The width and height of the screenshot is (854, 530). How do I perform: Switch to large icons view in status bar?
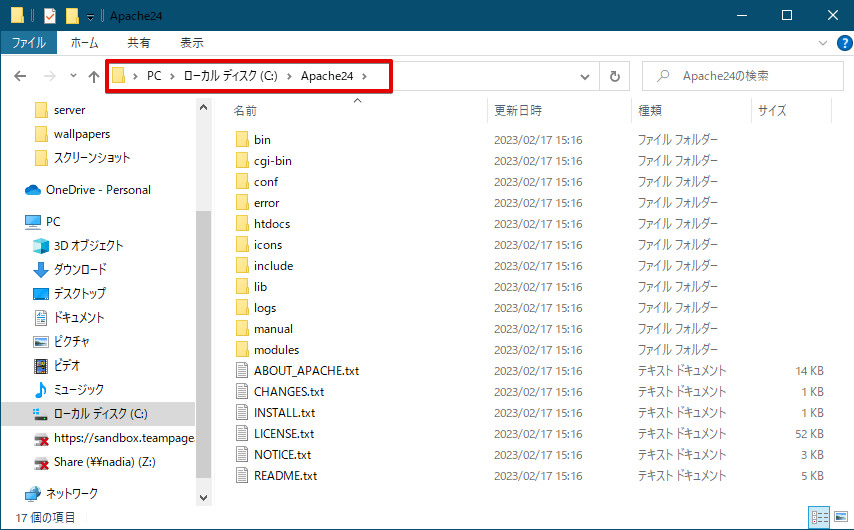[839, 518]
